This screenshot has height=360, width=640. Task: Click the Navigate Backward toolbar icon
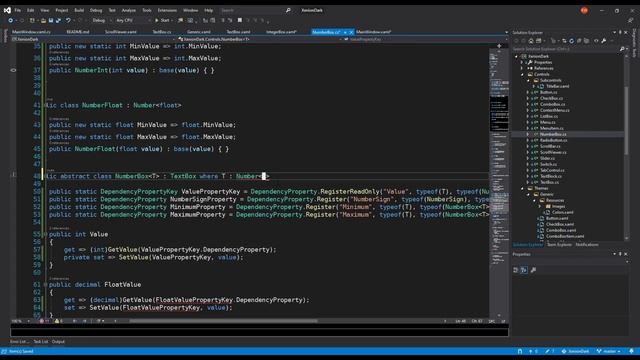click(x=11, y=20)
